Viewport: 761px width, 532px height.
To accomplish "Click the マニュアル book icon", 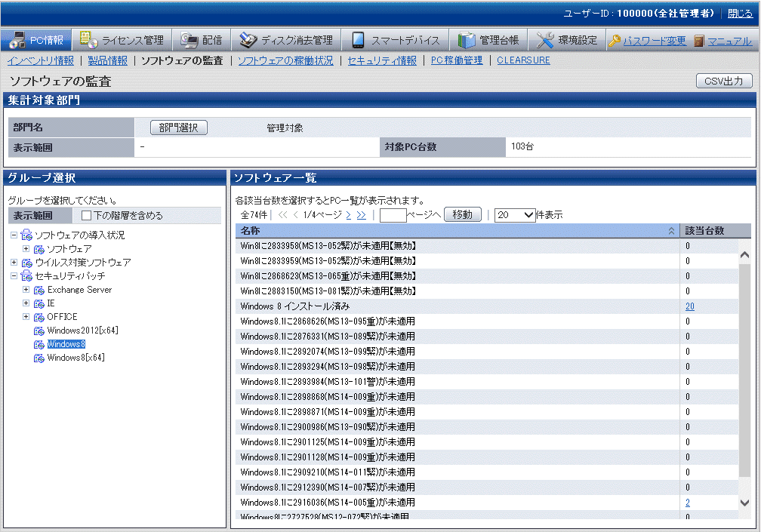I will (x=699, y=41).
